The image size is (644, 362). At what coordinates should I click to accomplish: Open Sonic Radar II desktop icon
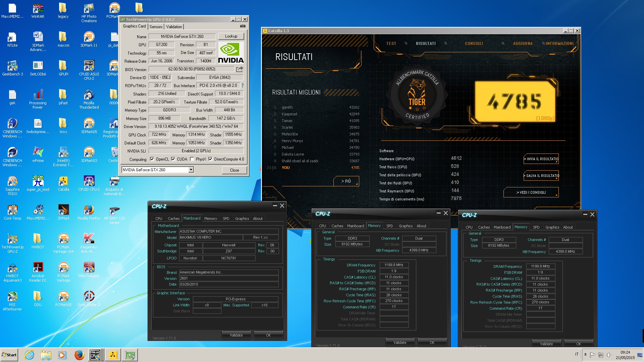click(89, 299)
